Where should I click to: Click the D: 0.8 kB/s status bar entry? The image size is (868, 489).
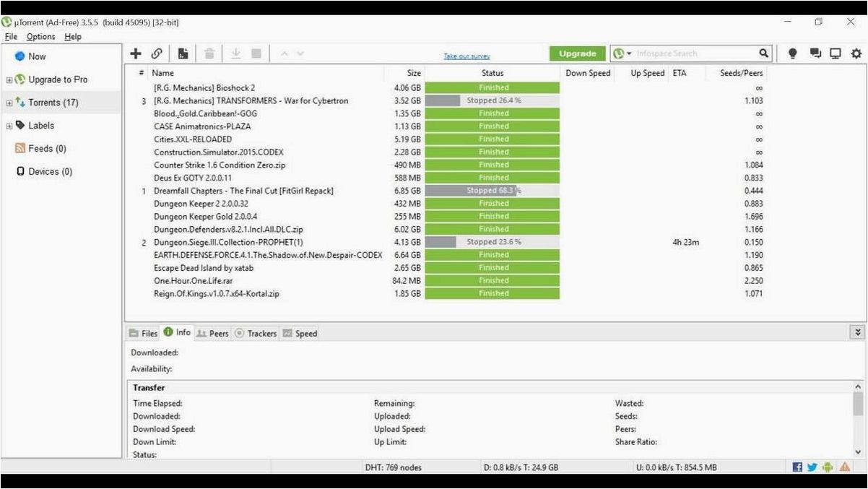521,468
